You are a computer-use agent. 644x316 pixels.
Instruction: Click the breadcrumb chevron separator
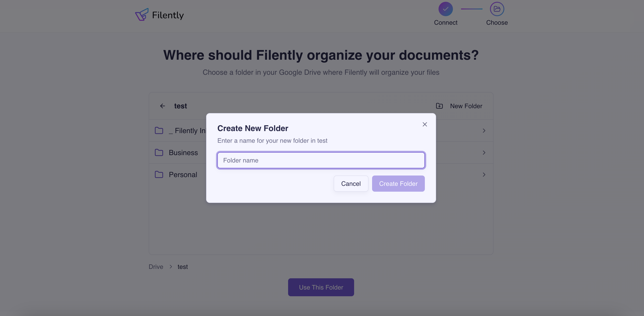click(171, 267)
